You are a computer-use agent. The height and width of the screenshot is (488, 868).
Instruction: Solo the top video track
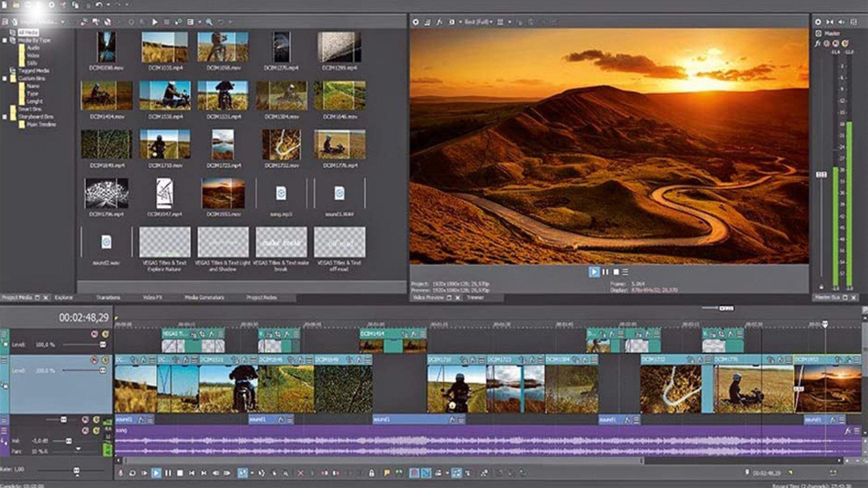105,334
